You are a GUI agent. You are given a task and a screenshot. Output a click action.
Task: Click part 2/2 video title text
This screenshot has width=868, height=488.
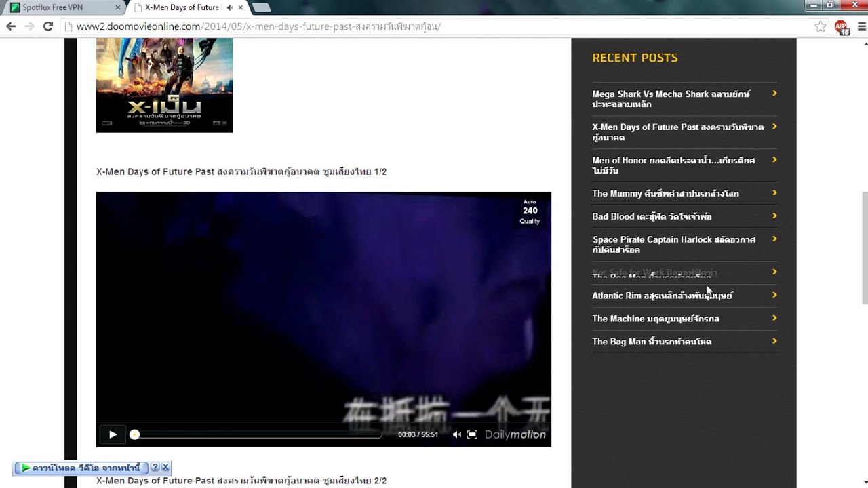coord(241,481)
